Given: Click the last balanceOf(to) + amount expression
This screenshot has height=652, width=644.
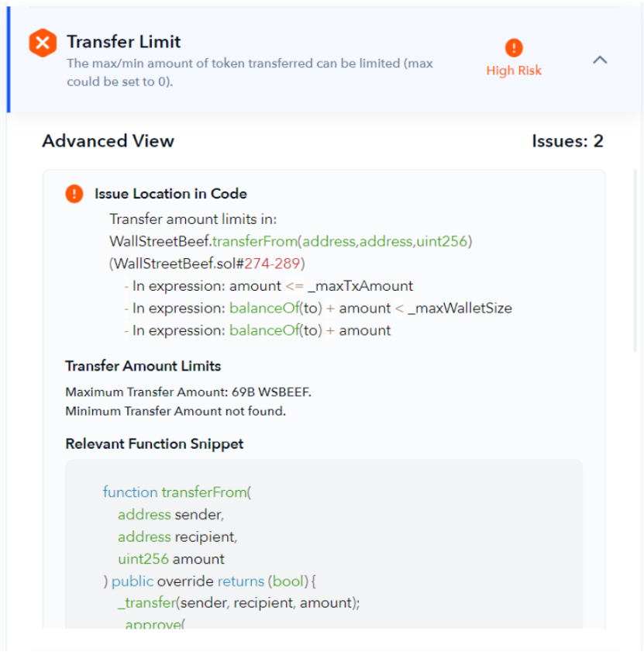Looking at the screenshot, I should coord(310,331).
